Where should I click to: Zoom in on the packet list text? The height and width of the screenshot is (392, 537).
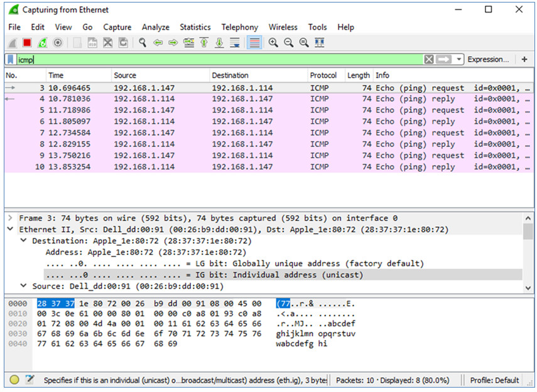(x=272, y=43)
